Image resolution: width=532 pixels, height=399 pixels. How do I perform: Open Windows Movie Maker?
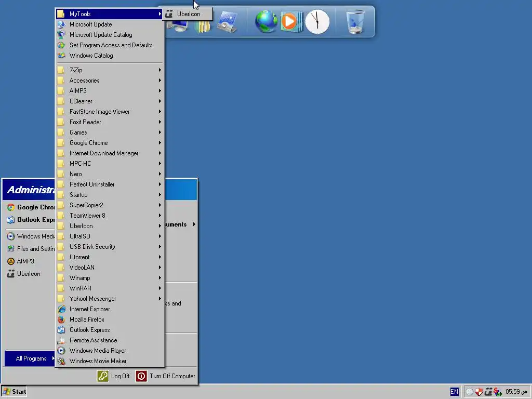pyautogui.click(x=110, y=361)
